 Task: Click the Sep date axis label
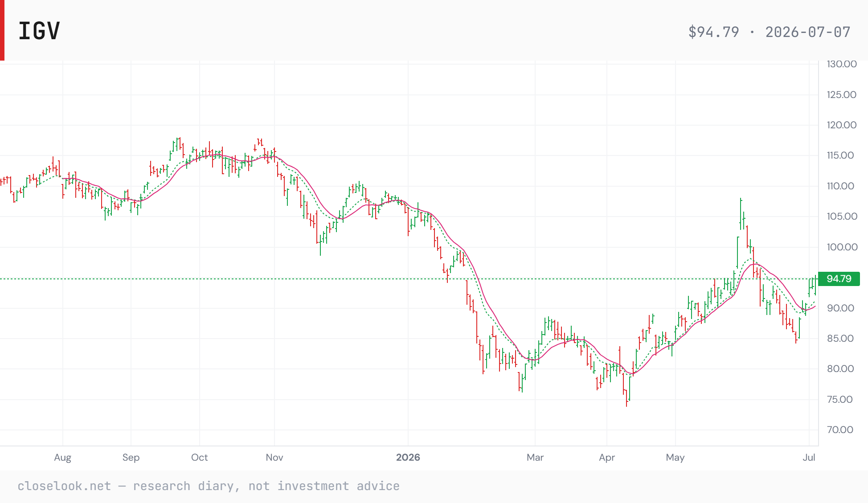coord(131,458)
